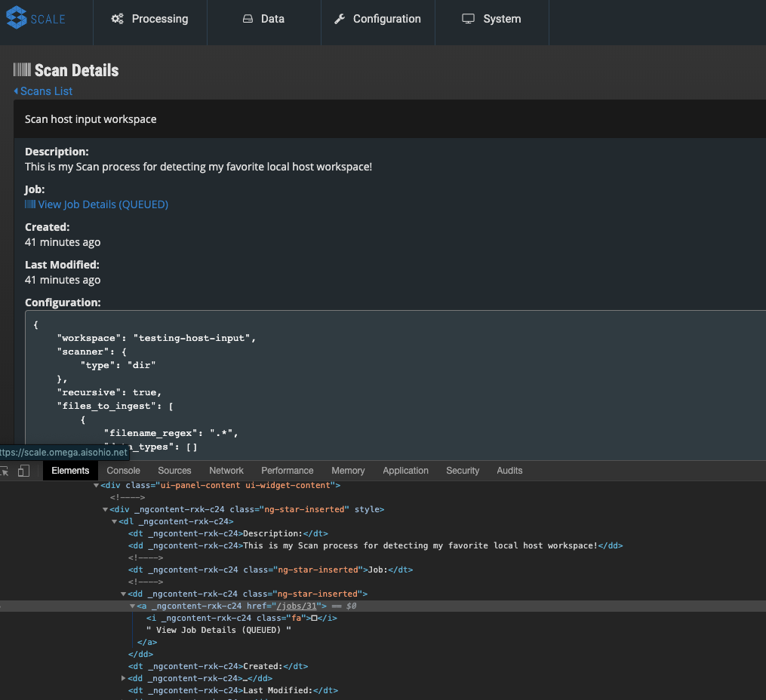
Task: Select the Processing gears icon
Action: click(118, 18)
